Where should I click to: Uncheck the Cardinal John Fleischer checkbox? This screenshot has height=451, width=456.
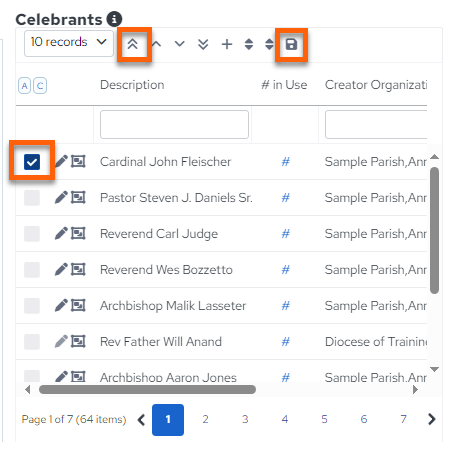[x=32, y=162]
